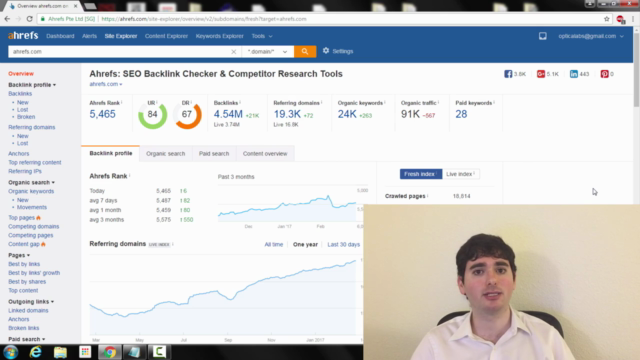Open the Dashboard menu item
The height and width of the screenshot is (360, 640).
(60, 36)
